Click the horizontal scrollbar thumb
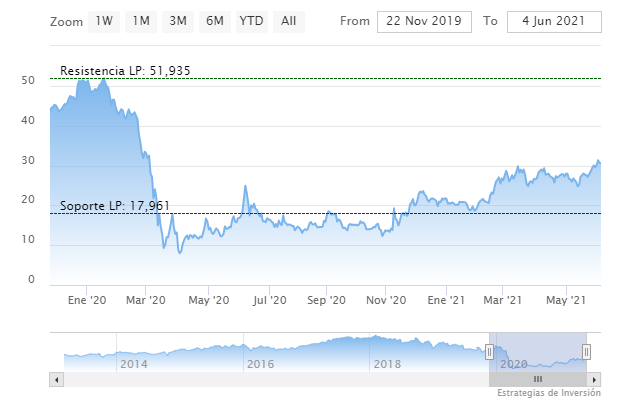This screenshot has width=617, height=408. click(538, 380)
